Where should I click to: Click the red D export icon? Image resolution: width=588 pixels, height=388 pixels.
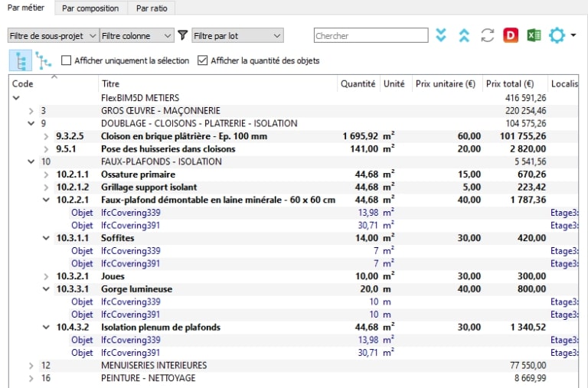[511, 35]
